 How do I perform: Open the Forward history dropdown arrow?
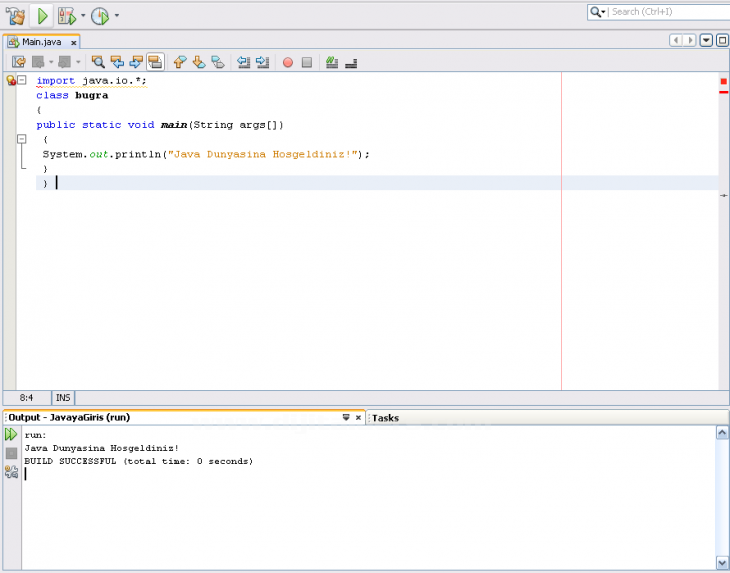pos(78,62)
